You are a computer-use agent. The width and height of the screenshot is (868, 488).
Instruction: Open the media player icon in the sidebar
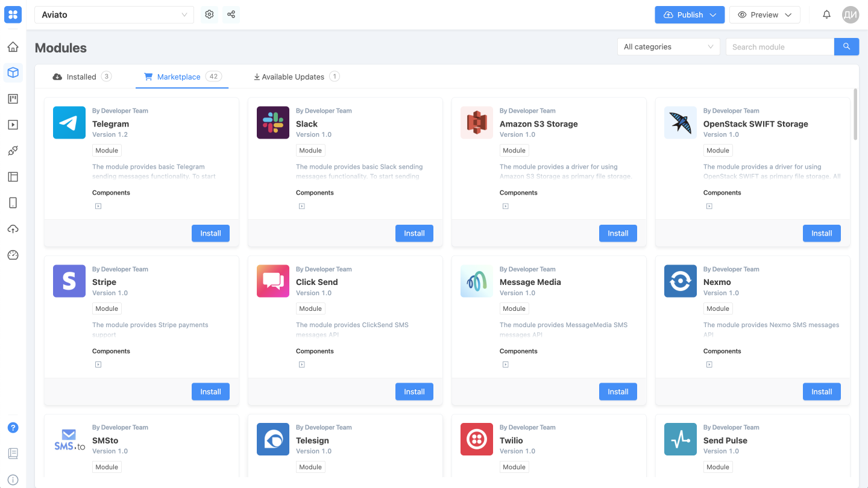click(13, 124)
